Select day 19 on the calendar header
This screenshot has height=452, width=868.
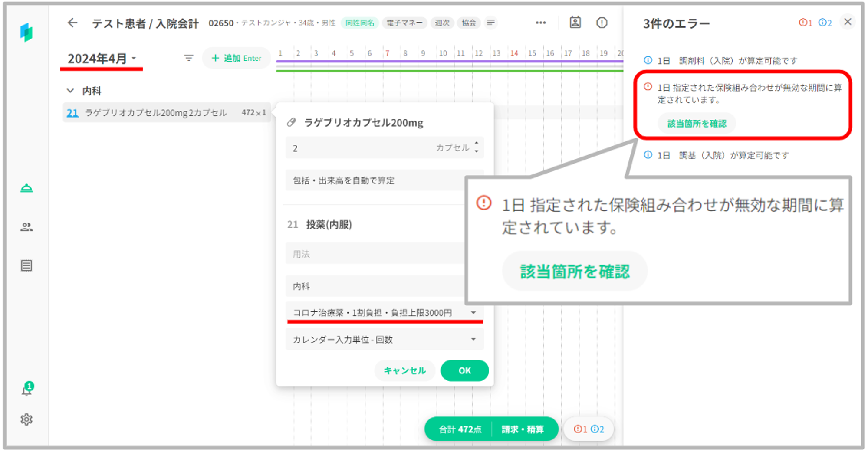(603, 53)
